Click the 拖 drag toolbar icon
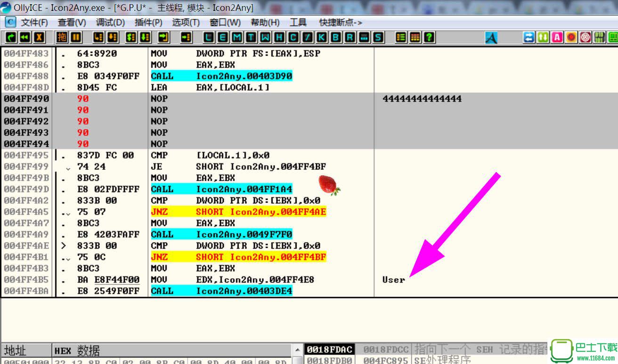618x364 pixels. 62,37
